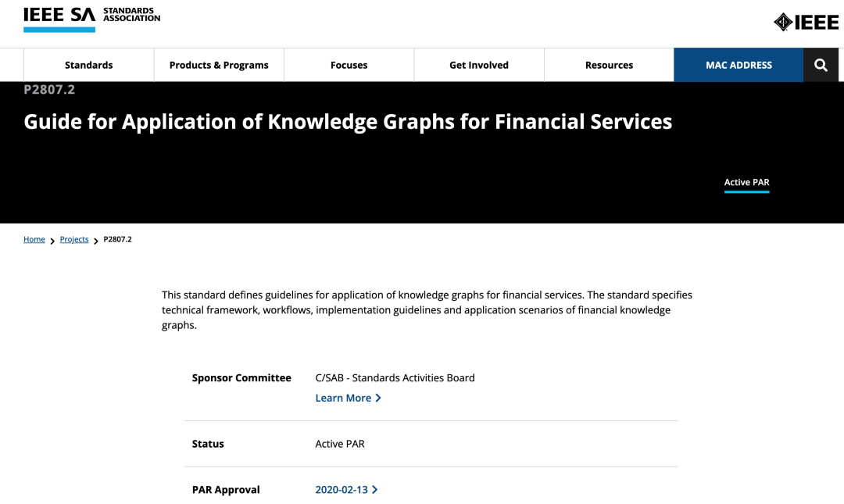The height and width of the screenshot is (504, 844).
Task: Click the C/SAB Standards Activities Board text
Action: pyautogui.click(x=395, y=378)
